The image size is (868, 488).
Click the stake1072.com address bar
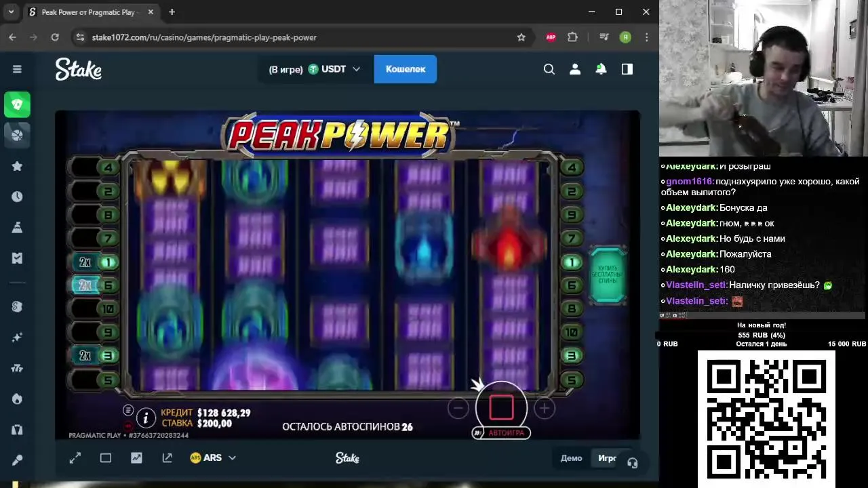[204, 37]
